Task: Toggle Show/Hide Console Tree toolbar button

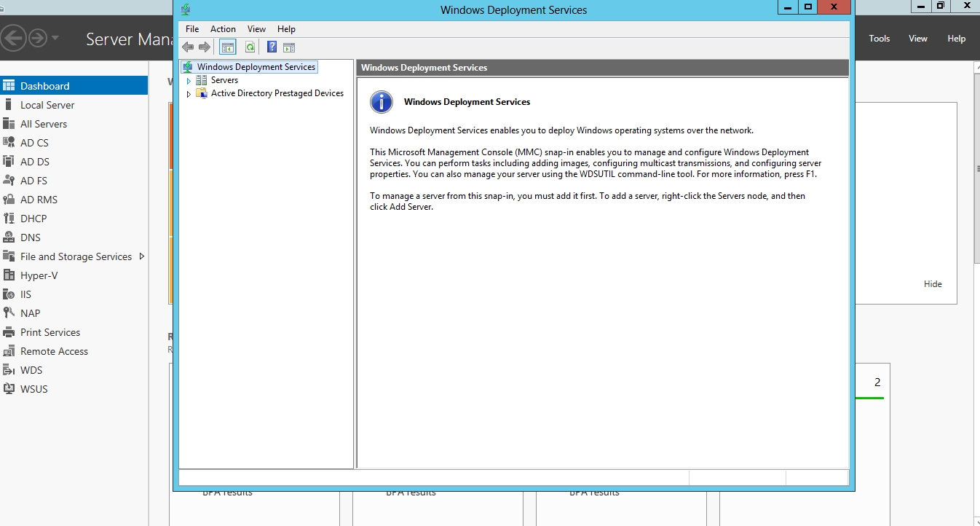Action: [228, 47]
